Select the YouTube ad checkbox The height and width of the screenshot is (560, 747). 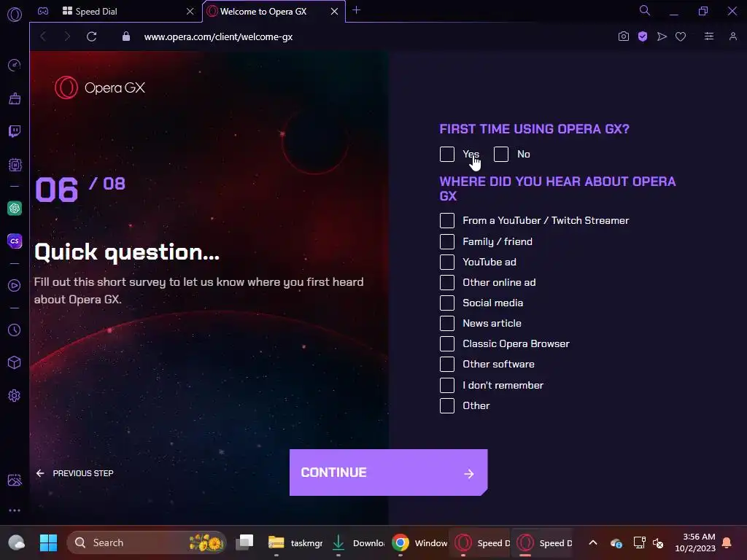(x=447, y=262)
